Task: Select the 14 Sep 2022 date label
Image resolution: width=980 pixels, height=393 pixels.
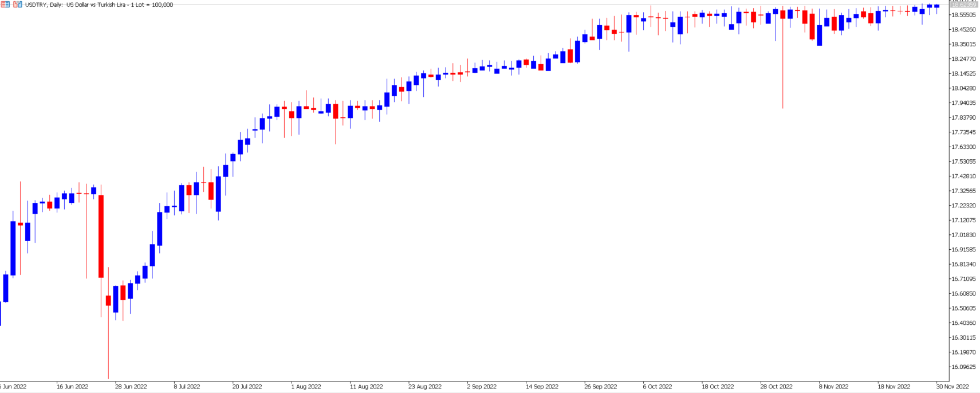Action: click(542, 387)
